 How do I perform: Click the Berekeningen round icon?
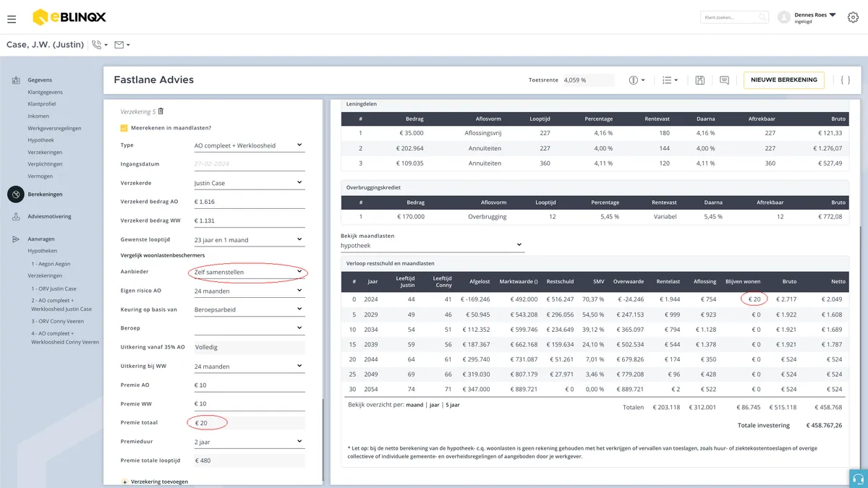tap(15, 194)
